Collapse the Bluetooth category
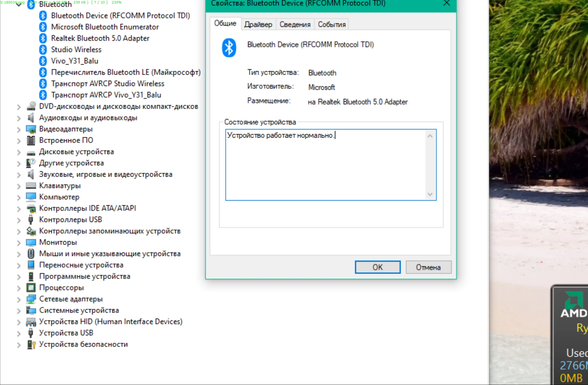Image resolution: width=588 pixels, height=385 pixels. (19, 4)
